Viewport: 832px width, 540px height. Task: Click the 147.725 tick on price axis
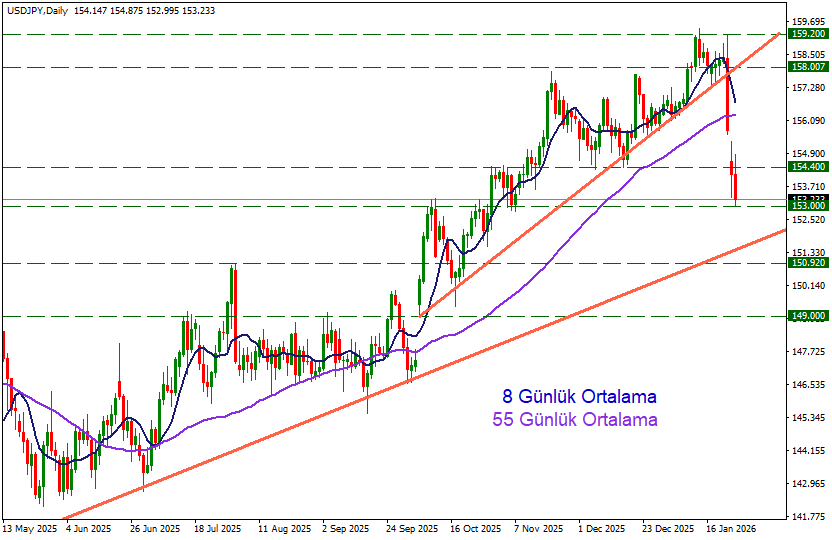tap(806, 352)
